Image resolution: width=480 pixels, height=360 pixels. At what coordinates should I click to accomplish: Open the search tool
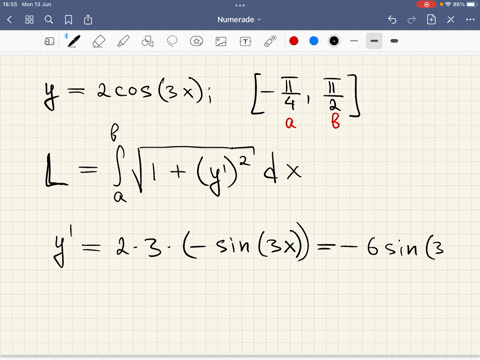click(x=49, y=20)
